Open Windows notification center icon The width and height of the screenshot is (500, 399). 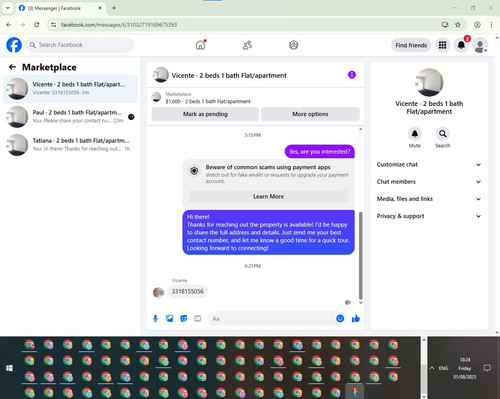[x=487, y=368]
